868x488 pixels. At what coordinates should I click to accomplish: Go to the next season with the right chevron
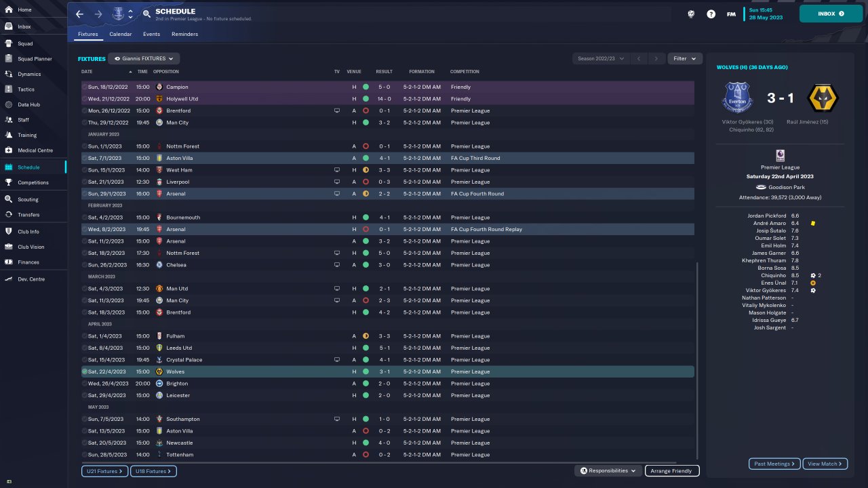coord(656,59)
